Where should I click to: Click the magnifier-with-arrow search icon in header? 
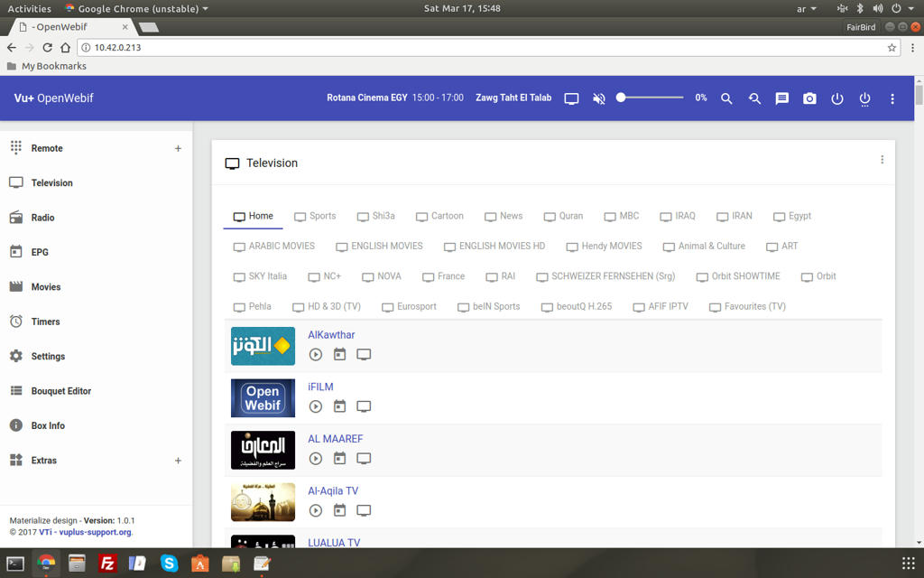(754, 98)
